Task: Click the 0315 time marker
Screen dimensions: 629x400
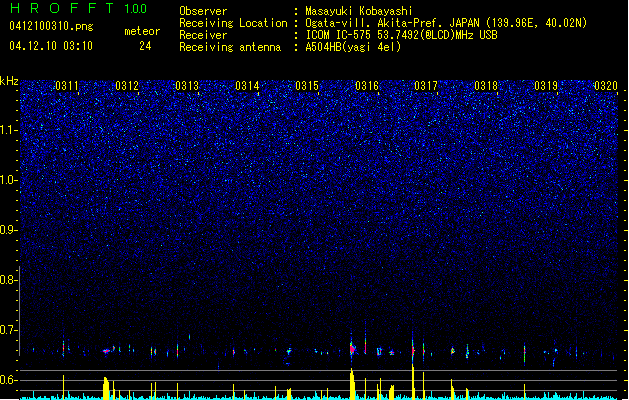Action: coord(306,86)
